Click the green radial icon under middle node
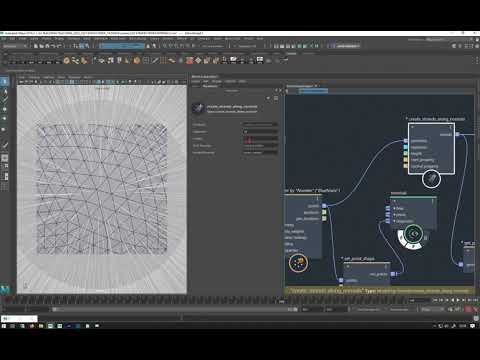The image size is (480, 360). tap(413, 234)
